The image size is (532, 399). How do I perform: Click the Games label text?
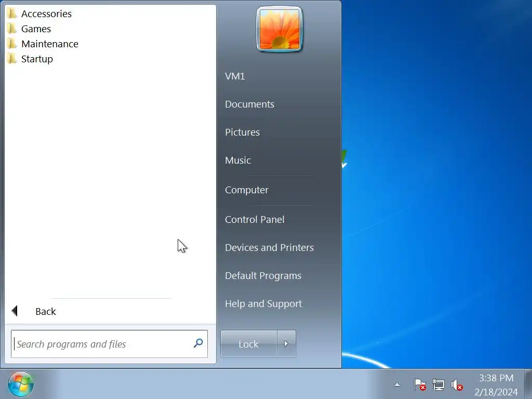click(36, 29)
